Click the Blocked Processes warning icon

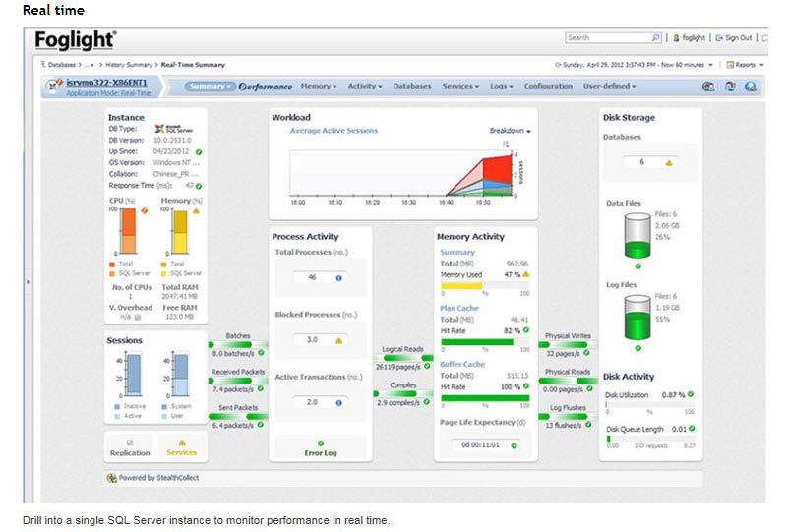click(338, 341)
